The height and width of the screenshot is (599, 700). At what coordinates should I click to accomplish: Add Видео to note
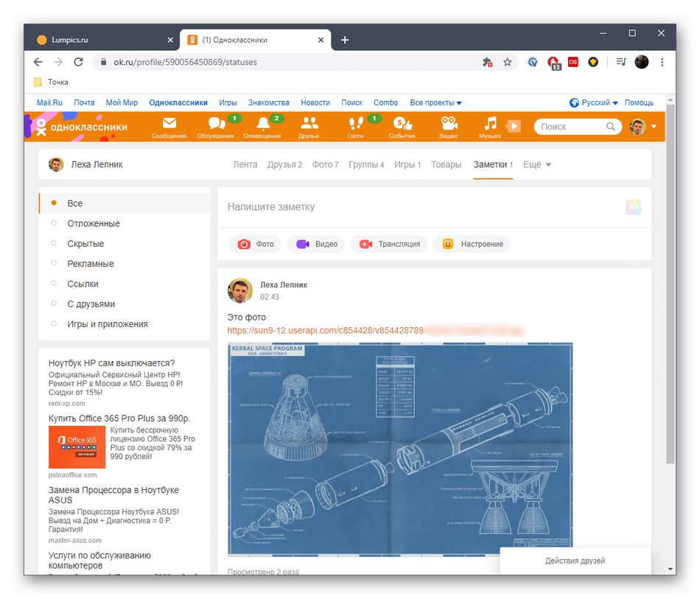(317, 244)
